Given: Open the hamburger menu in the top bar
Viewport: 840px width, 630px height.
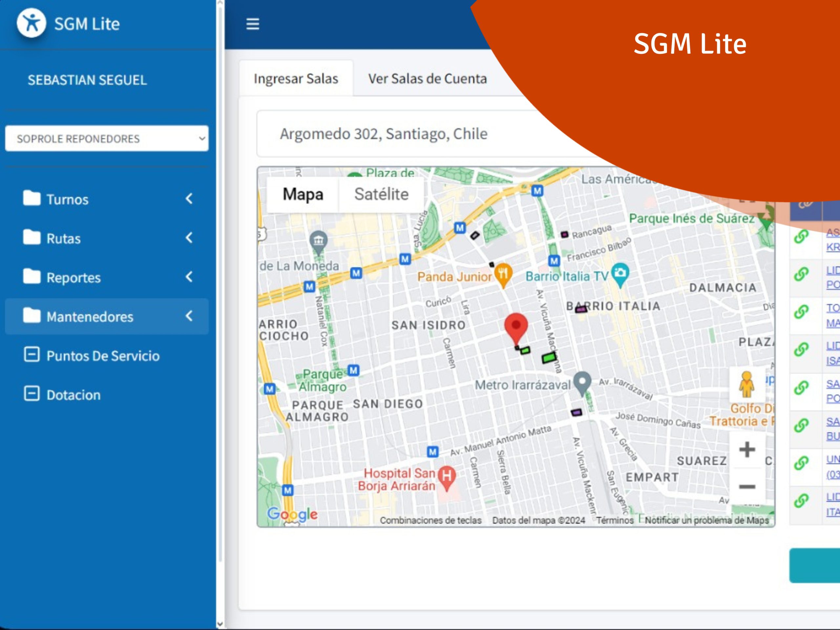Looking at the screenshot, I should tap(253, 24).
